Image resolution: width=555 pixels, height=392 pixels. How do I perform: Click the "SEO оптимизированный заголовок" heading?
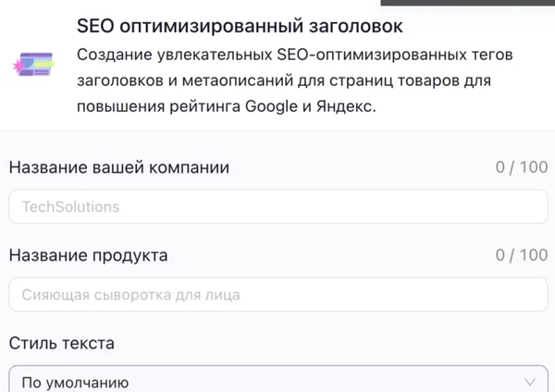(x=240, y=26)
